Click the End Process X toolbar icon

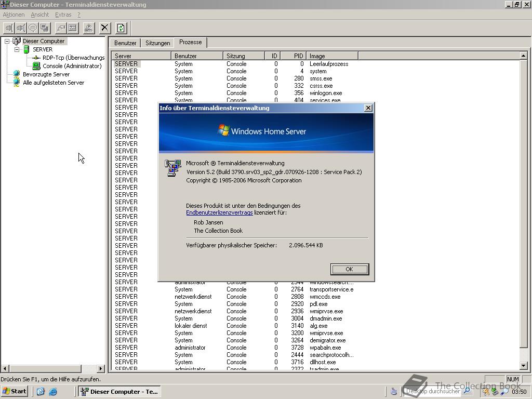(x=105, y=28)
